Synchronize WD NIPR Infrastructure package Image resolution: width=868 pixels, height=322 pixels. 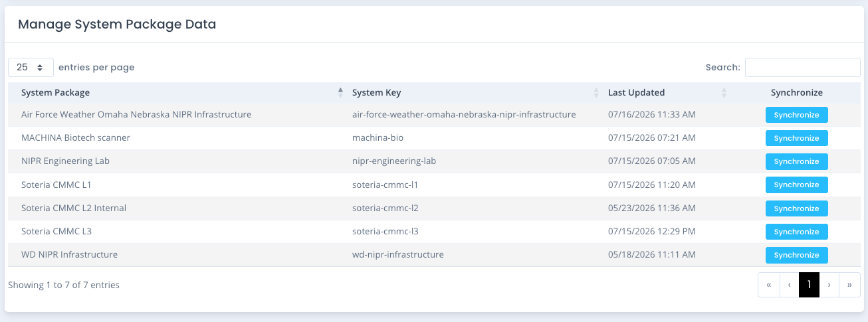pyautogui.click(x=796, y=255)
